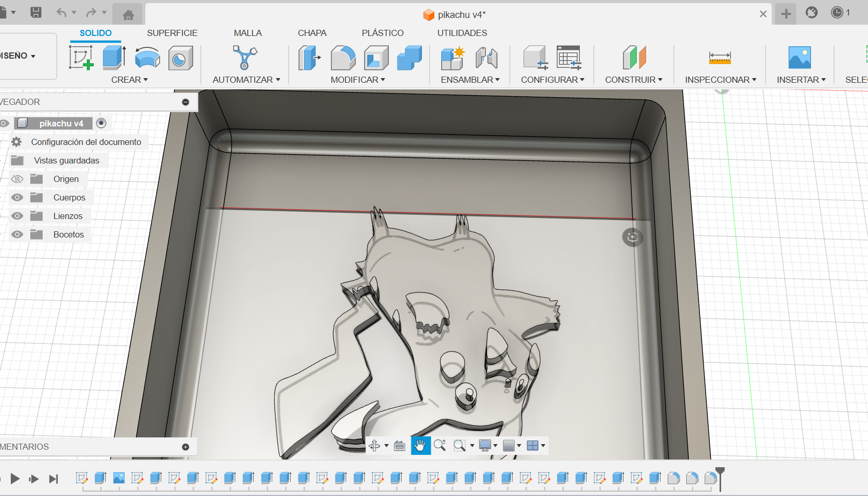
Task: Collapse the browser panel
Action: (x=185, y=102)
